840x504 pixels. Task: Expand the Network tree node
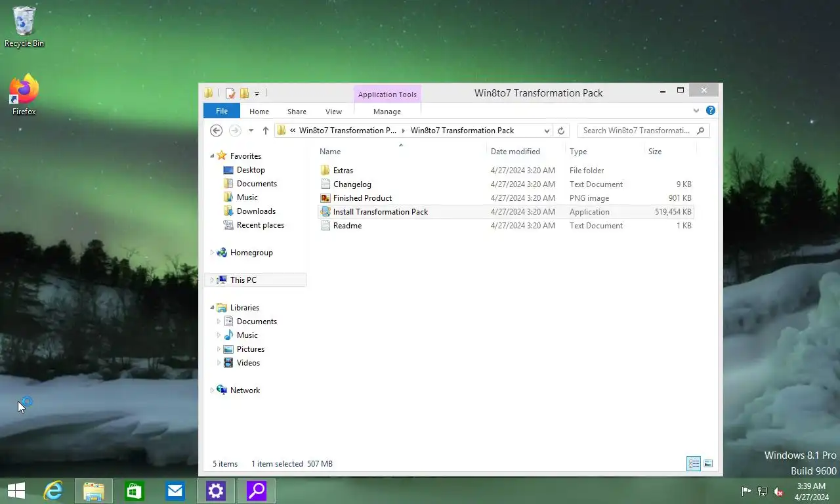click(212, 390)
